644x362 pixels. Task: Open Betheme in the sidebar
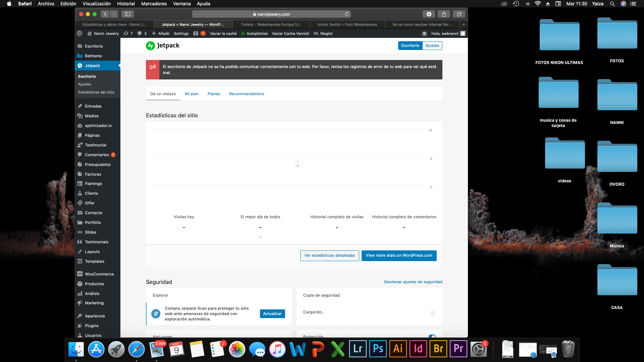(98, 56)
